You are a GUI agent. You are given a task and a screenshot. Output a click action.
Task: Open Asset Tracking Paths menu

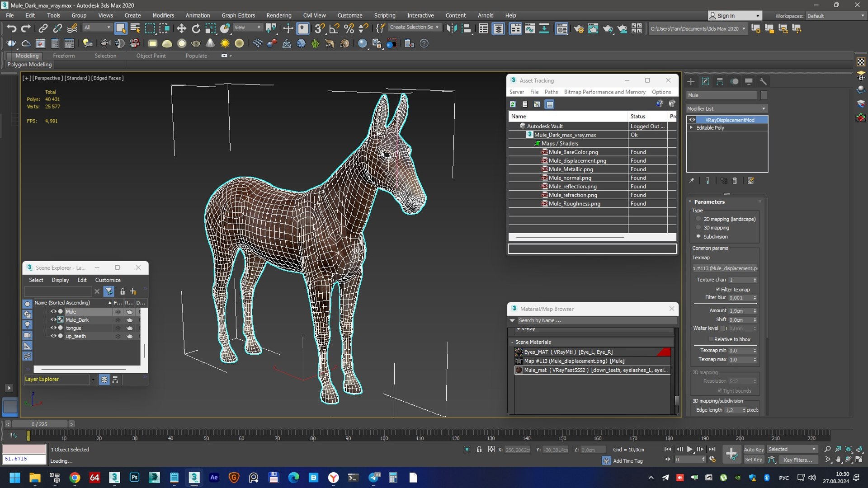[x=551, y=92]
